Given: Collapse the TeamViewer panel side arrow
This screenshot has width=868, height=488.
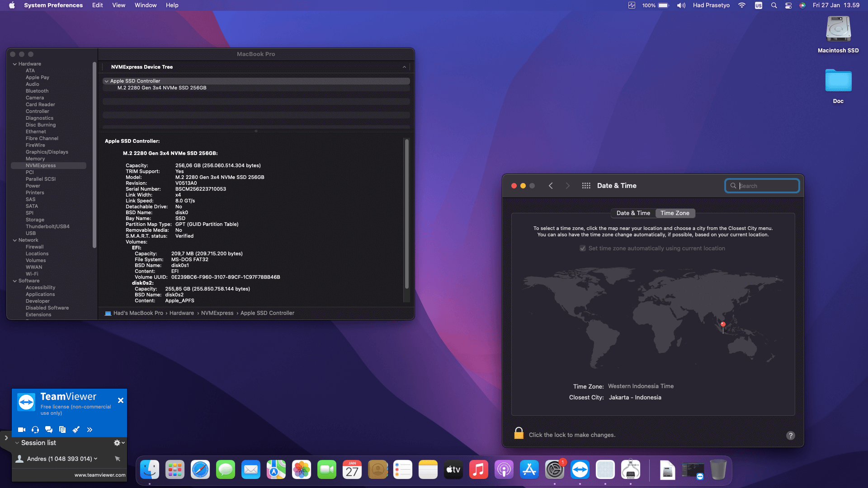Looking at the screenshot, I should click(x=6, y=438).
